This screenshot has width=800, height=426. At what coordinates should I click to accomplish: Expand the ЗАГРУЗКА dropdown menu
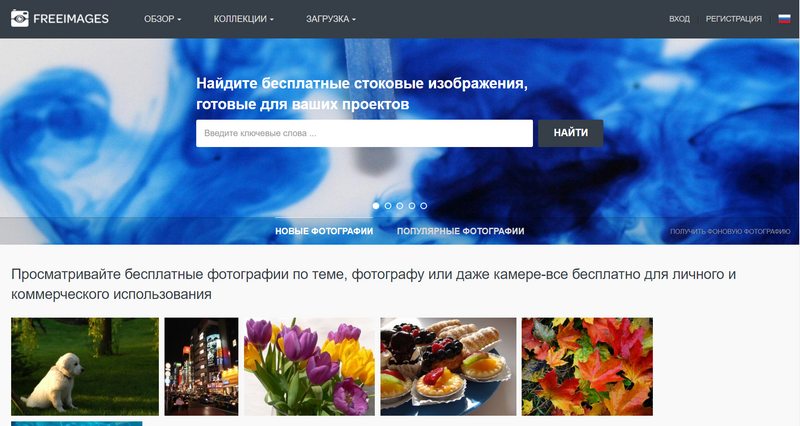331,19
